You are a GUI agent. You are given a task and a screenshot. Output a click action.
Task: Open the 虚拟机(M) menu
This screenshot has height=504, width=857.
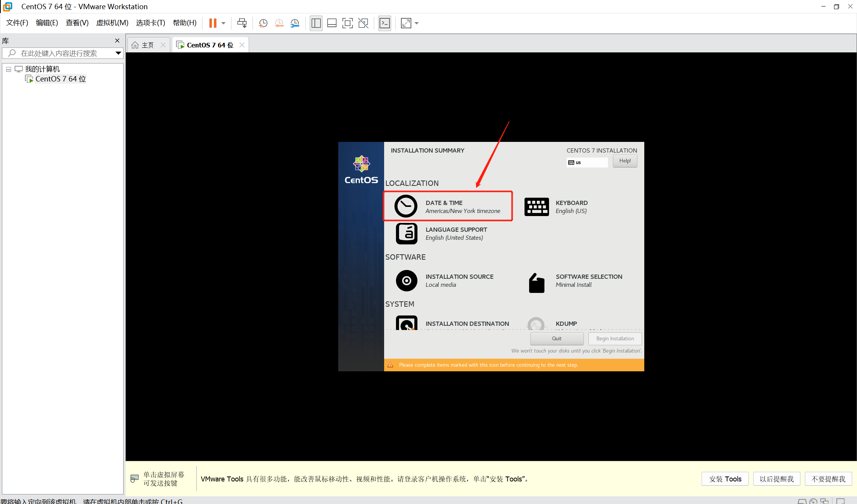click(112, 23)
